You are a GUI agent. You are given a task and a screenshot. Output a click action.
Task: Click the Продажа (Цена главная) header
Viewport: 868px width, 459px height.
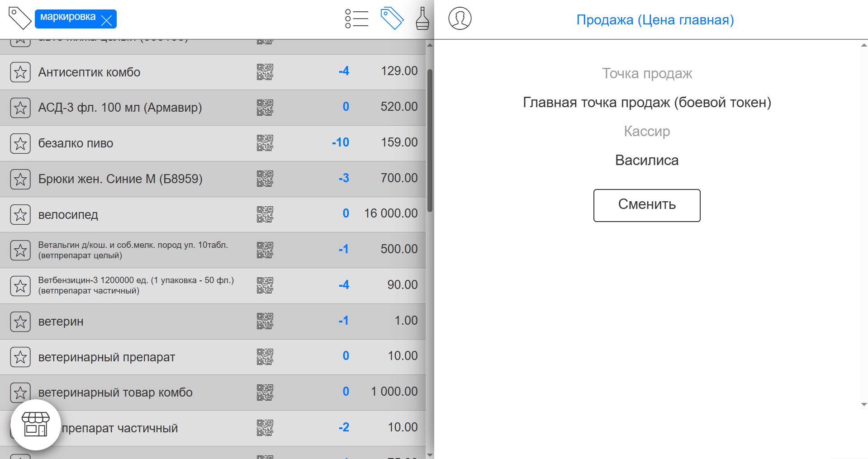655,20
